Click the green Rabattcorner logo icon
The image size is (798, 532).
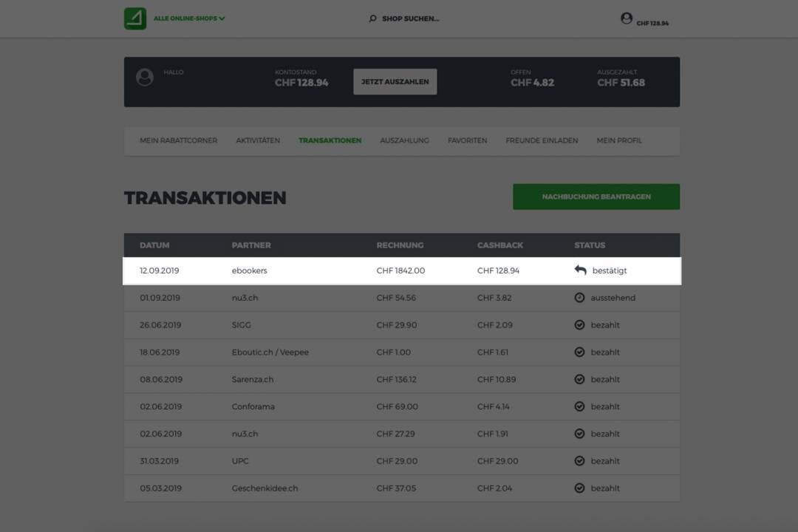tap(135, 18)
